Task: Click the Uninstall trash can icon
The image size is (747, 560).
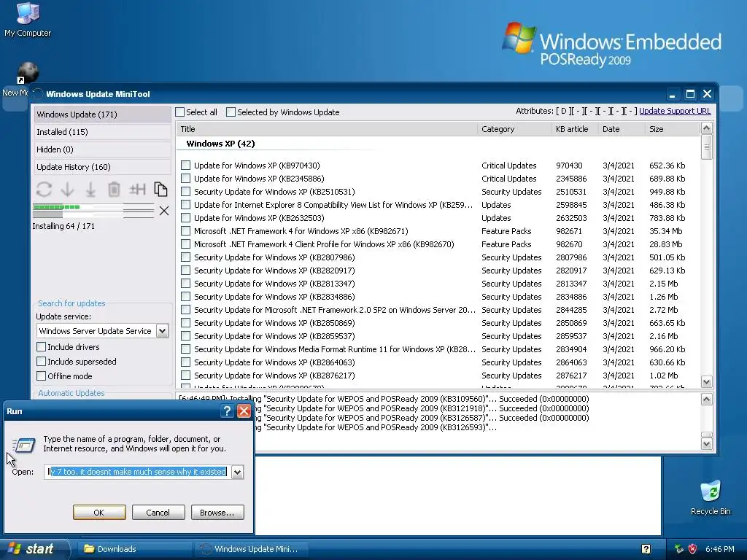Action: pyautogui.click(x=114, y=190)
